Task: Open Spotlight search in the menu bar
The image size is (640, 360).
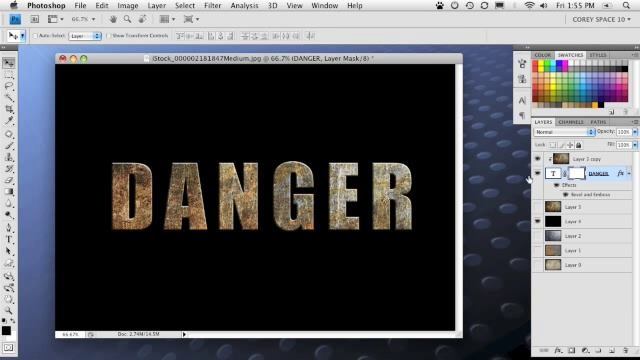Action: click(x=626, y=6)
